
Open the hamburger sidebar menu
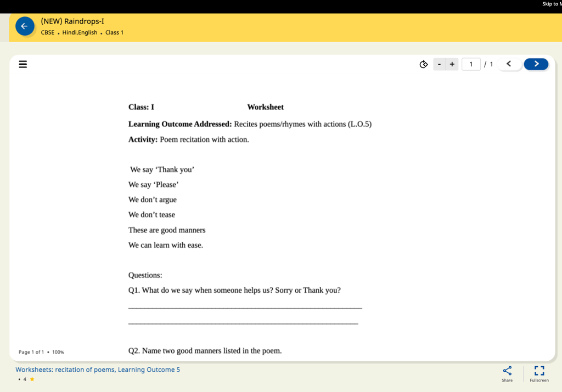point(23,64)
